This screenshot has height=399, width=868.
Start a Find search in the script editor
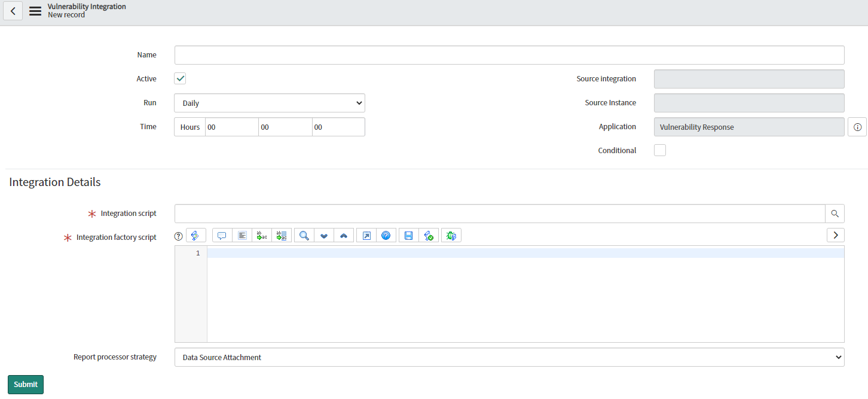click(304, 235)
